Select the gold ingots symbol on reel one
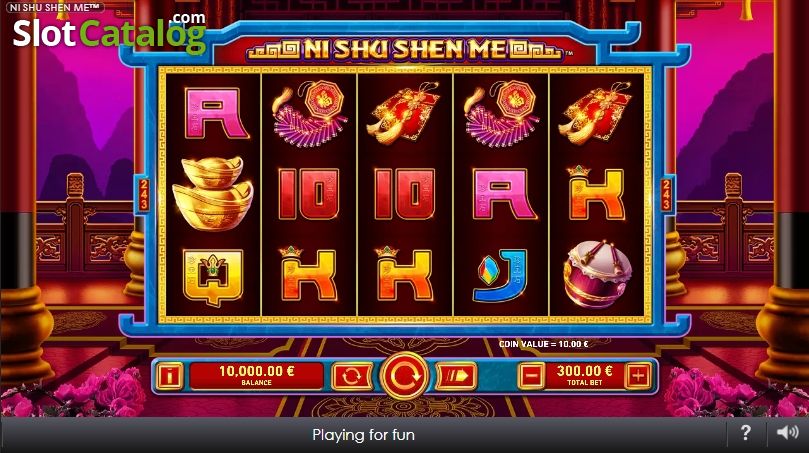Screen dimensions: 809x453 coord(213,193)
